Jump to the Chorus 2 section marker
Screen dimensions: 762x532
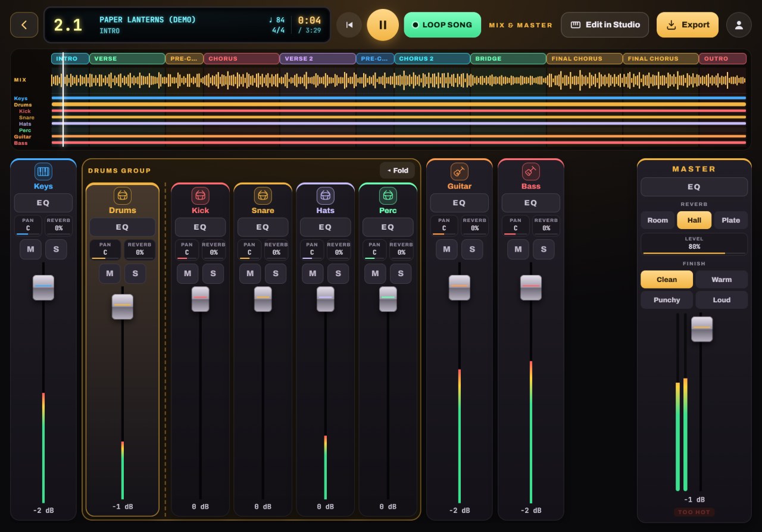(432, 59)
